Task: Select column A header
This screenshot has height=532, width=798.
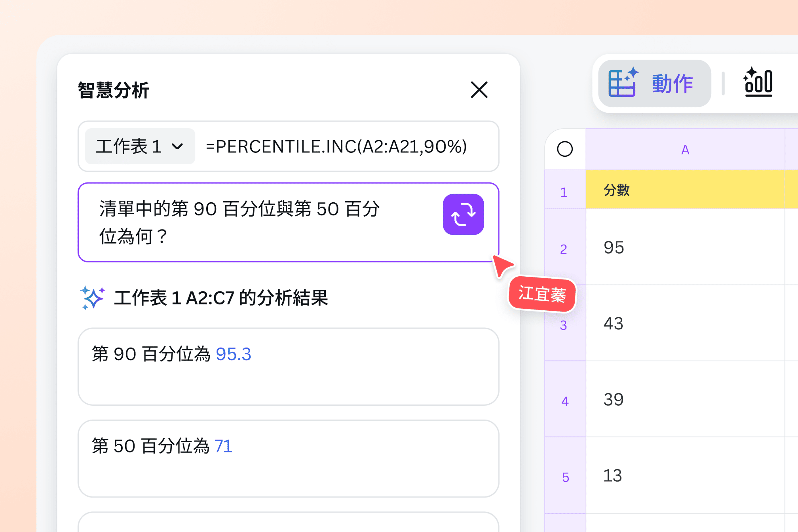Action: (685, 149)
